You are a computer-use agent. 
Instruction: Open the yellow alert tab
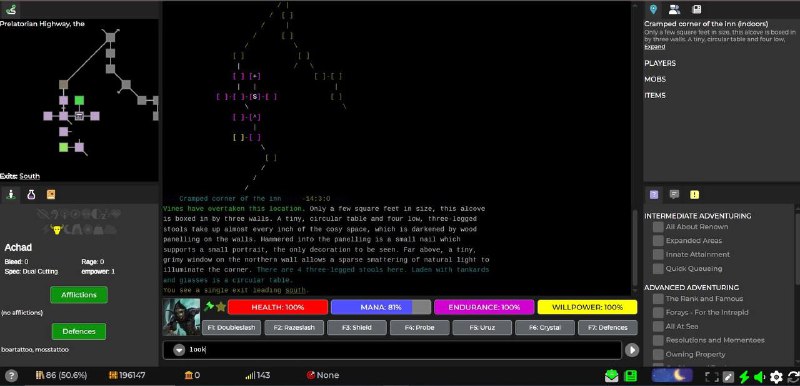pyautogui.click(x=694, y=194)
